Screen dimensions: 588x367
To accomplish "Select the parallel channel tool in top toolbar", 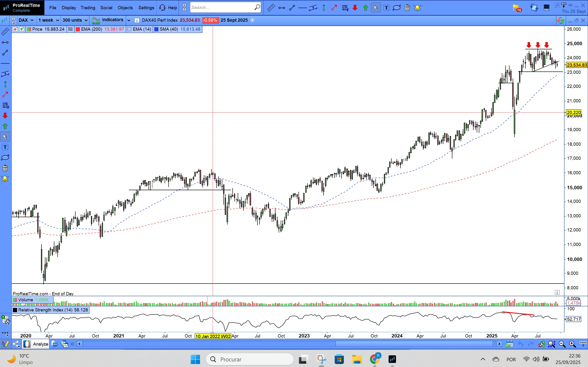I will point(313,8).
